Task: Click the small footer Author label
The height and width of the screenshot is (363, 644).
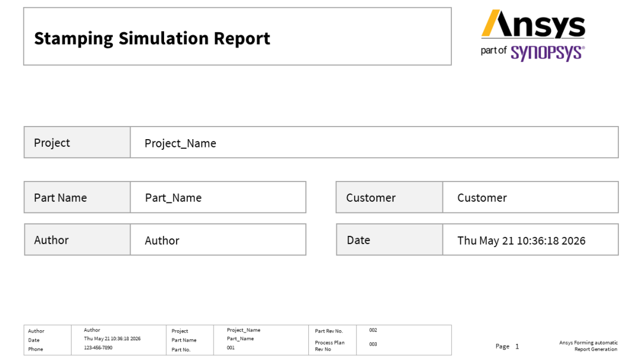Action: tap(36, 331)
